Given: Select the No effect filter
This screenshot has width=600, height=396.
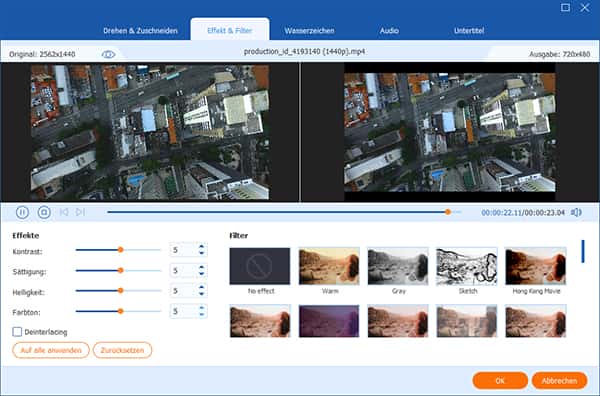Looking at the screenshot, I should pos(260,266).
